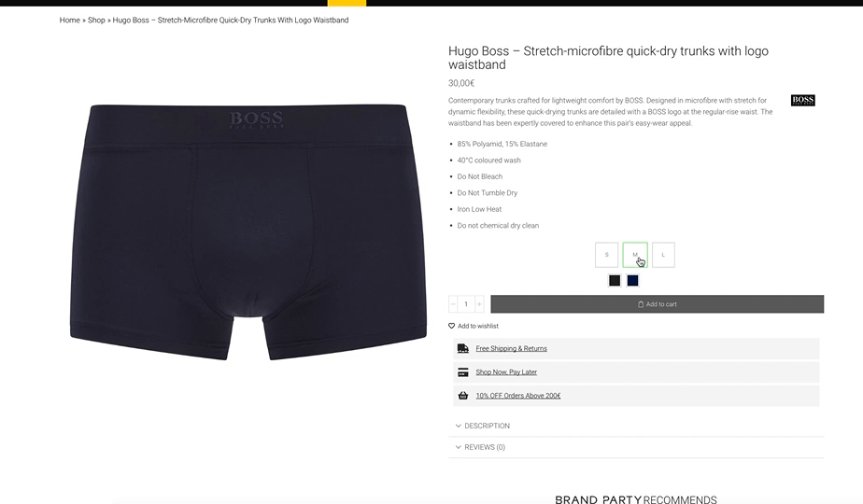Click Add to cart button
The width and height of the screenshot is (863, 504).
tap(658, 304)
